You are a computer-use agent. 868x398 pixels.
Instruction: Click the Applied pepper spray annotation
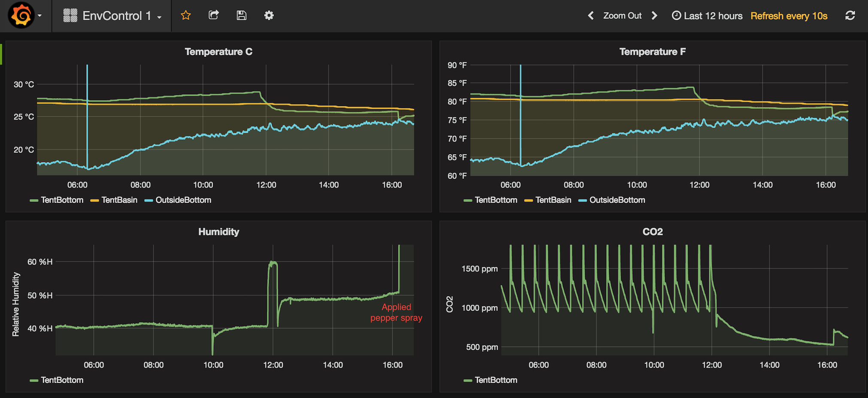coord(396,312)
